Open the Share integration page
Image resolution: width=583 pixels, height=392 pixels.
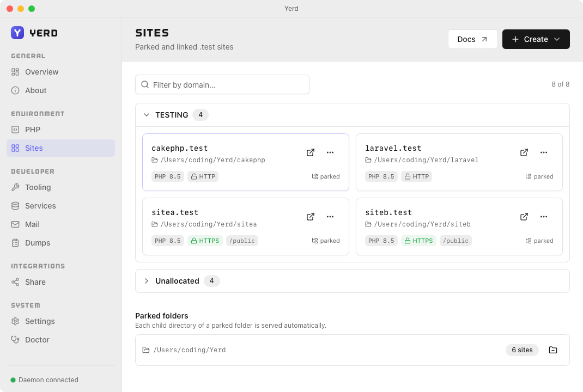click(60, 282)
